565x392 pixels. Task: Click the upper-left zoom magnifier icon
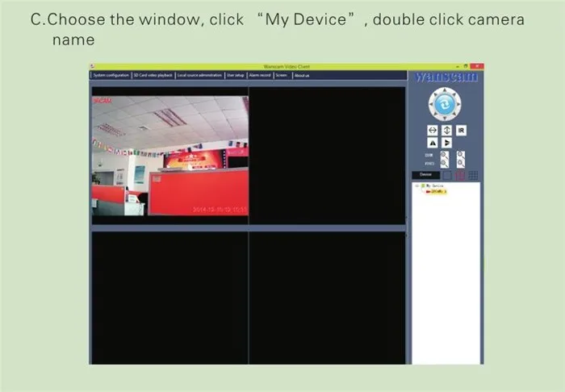(x=444, y=155)
